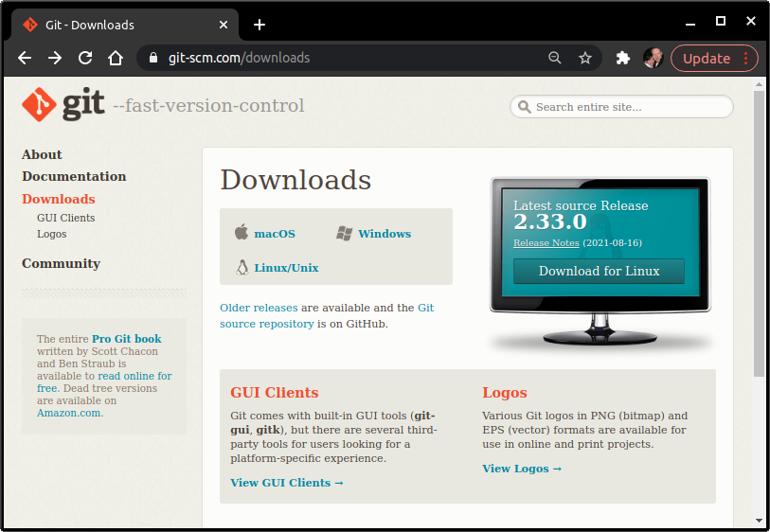Click the View Logos link
This screenshot has width=770, height=532.
(522, 469)
